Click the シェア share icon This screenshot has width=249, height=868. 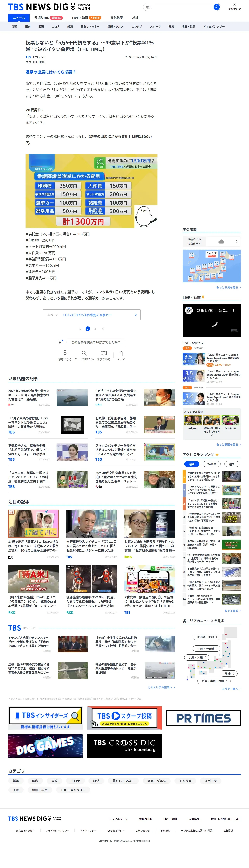tap(121, 353)
